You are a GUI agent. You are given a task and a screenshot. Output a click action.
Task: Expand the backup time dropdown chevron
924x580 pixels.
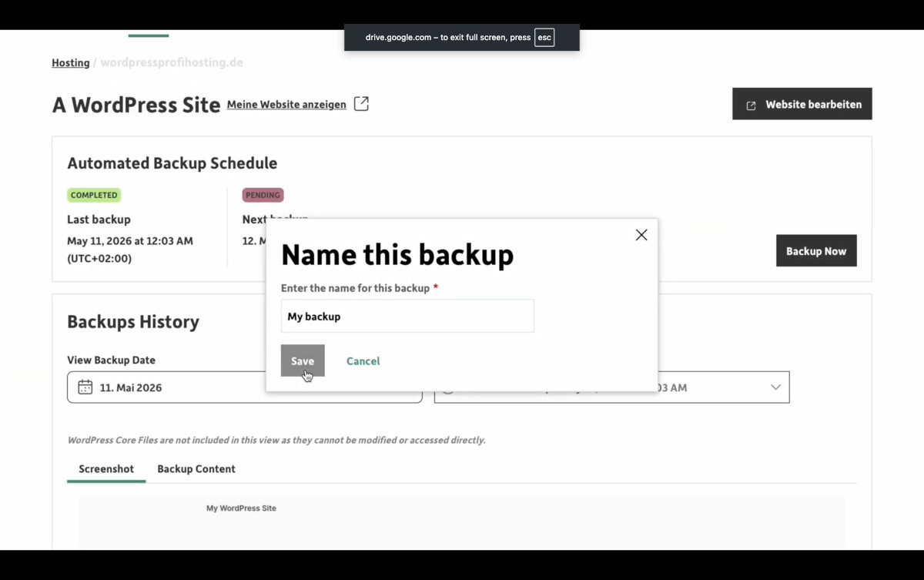click(x=775, y=387)
